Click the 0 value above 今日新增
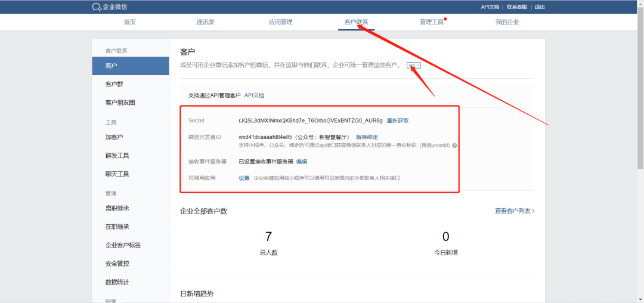Screen dimensions: 644x303 click(445, 236)
